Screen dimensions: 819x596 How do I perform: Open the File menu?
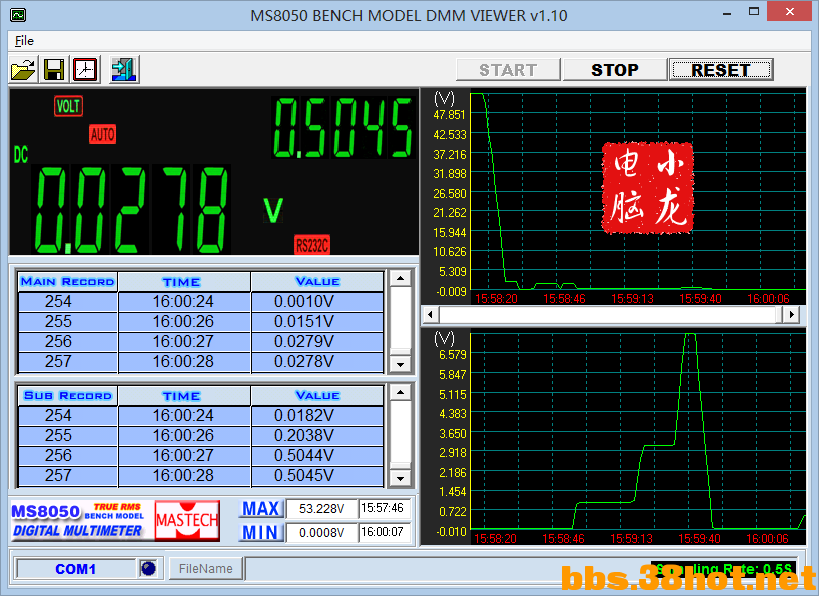click(24, 41)
